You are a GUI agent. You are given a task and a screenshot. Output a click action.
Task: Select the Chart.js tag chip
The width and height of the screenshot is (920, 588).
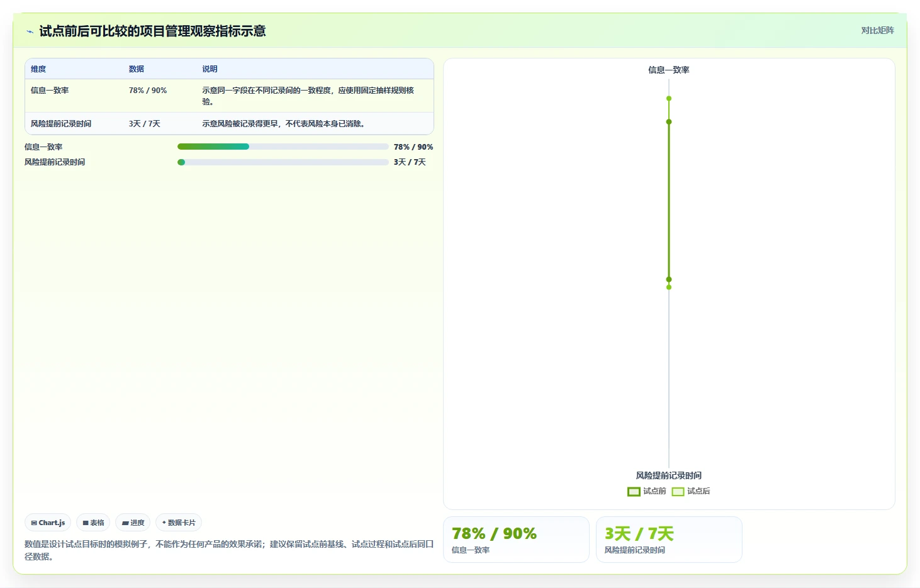(48, 523)
